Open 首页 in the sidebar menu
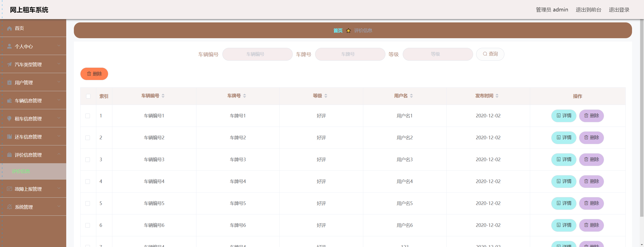644x247 pixels. [x=33, y=28]
